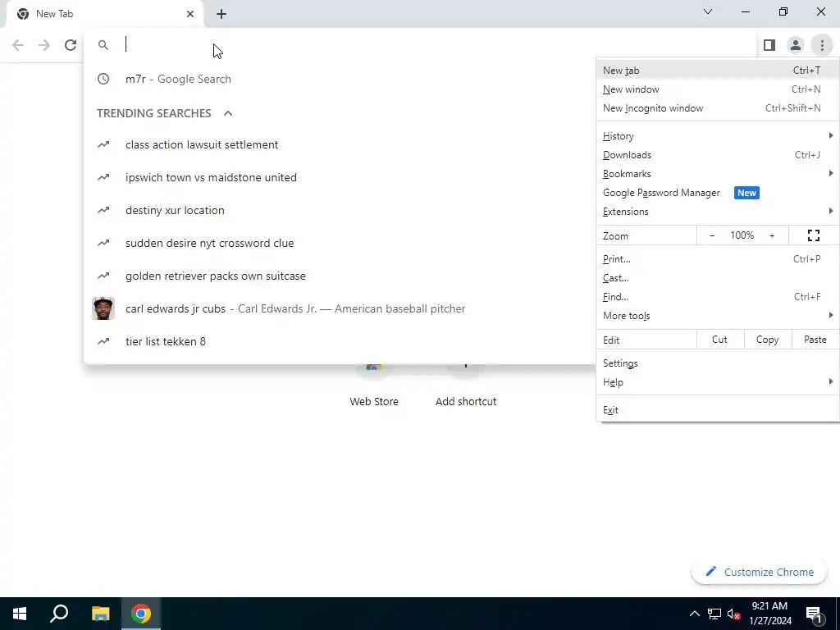Open File Explorer from taskbar
The image size is (840, 630).
pyautogui.click(x=100, y=614)
